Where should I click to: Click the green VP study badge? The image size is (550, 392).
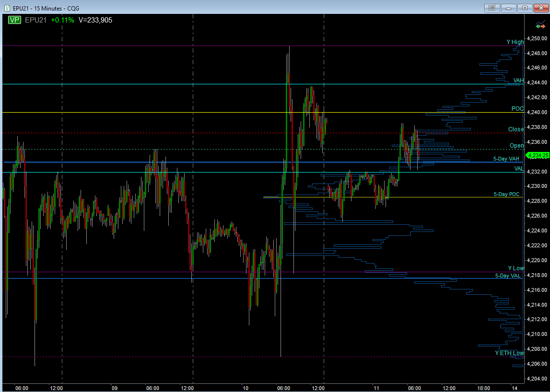tap(15, 20)
